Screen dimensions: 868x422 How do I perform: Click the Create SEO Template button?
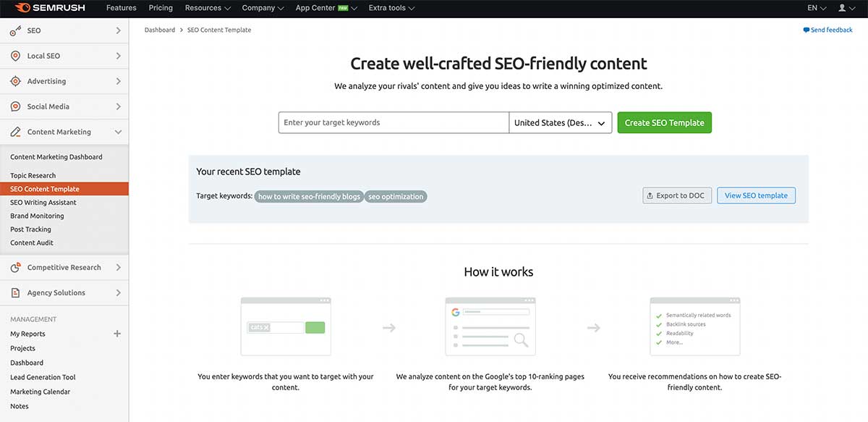pyautogui.click(x=664, y=122)
